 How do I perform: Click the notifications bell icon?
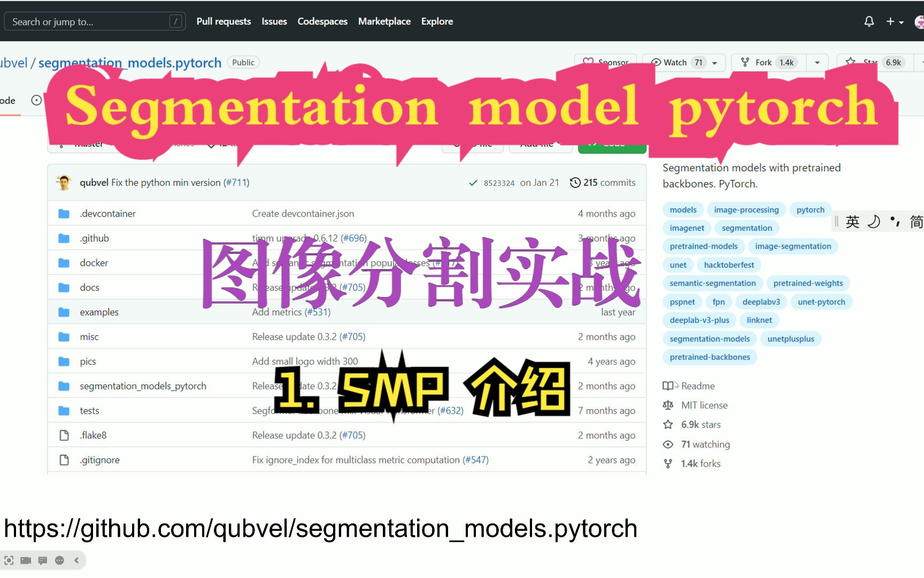[x=869, y=21]
